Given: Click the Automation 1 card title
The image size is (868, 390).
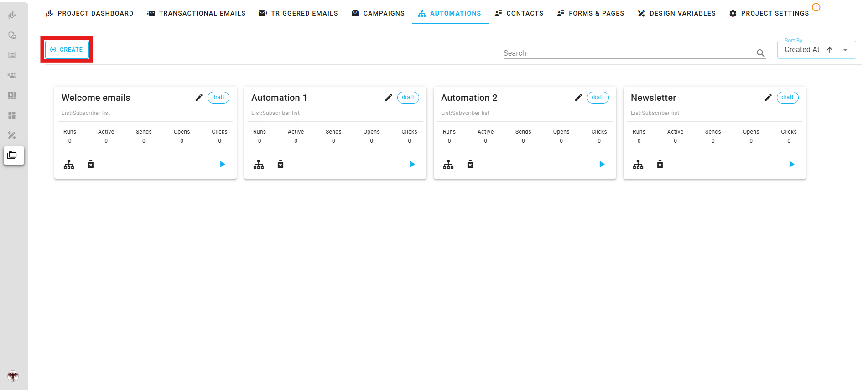Looking at the screenshot, I should [279, 98].
